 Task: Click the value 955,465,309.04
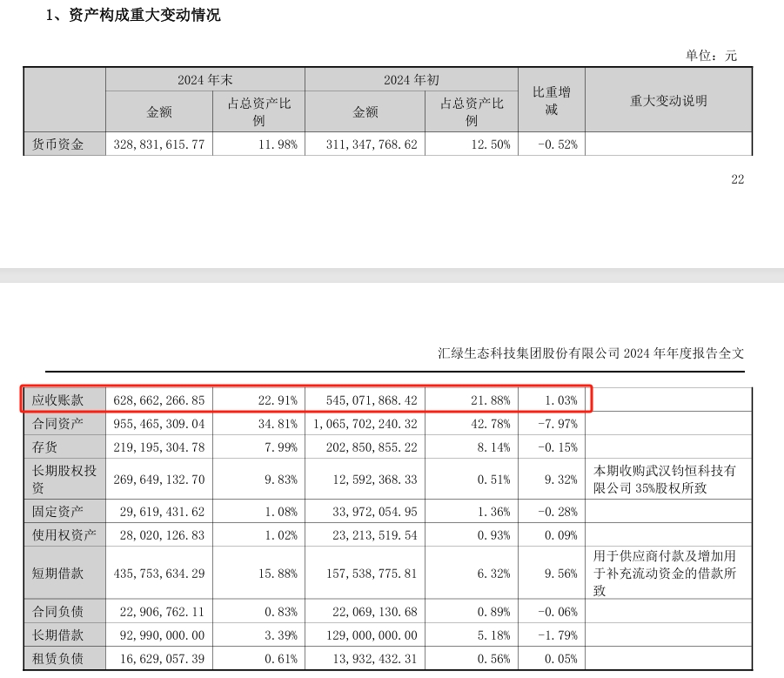click(x=159, y=424)
